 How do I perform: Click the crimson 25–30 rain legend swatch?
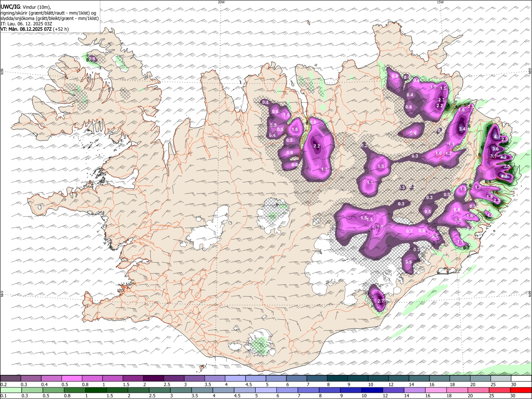pyautogui.click(x=499, y=390)
